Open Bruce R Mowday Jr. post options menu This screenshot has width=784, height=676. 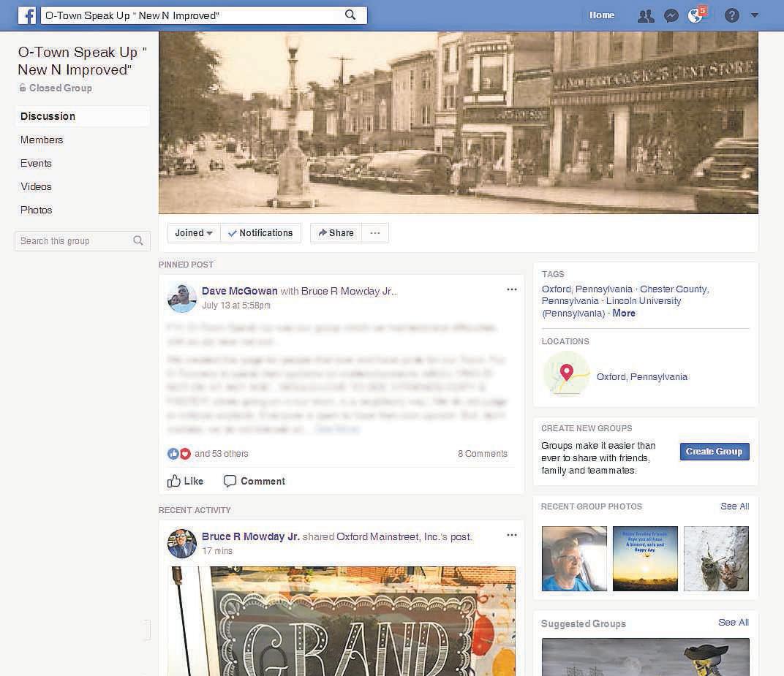pos(511,535)
